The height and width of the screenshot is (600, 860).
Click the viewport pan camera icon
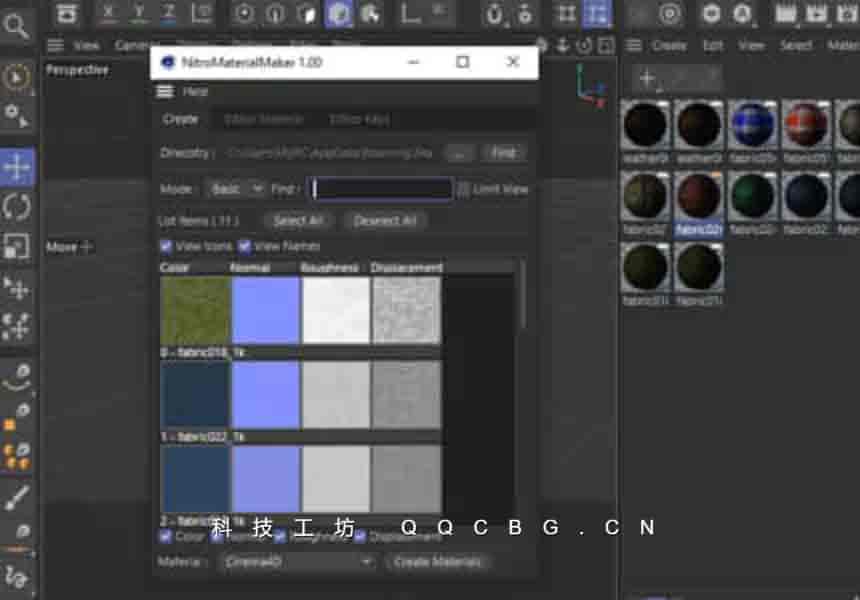[x=541, y=45]
